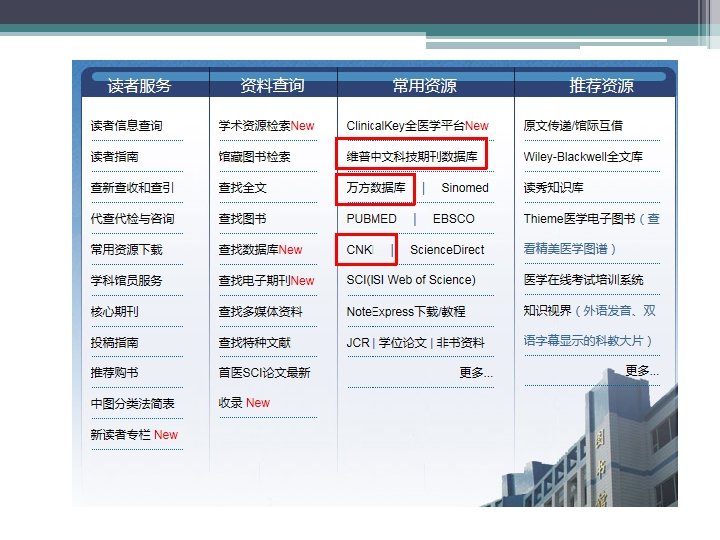Open 代查代检与咨询 link
Screen dimensions: 720x540
[132, 219]
